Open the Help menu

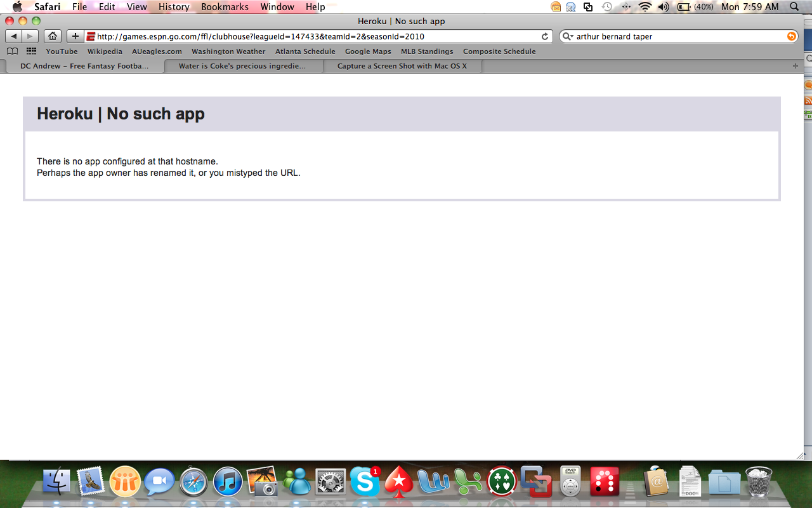click(x=315, y=7)
